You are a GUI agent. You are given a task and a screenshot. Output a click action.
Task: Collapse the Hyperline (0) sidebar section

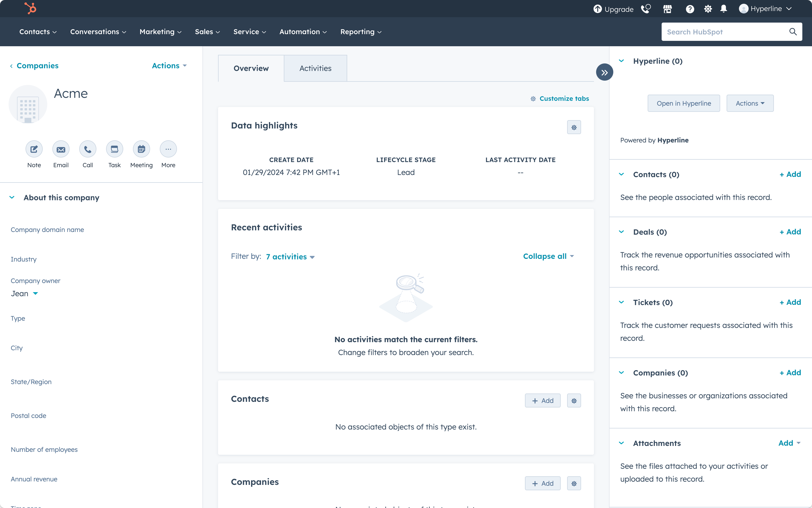coord(621,61)
